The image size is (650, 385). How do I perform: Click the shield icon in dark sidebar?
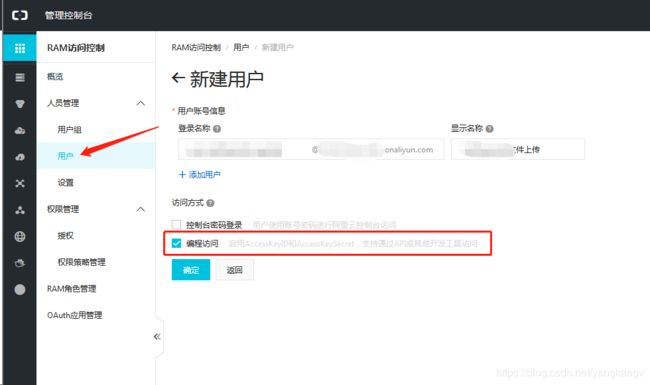tap(19, 104)
